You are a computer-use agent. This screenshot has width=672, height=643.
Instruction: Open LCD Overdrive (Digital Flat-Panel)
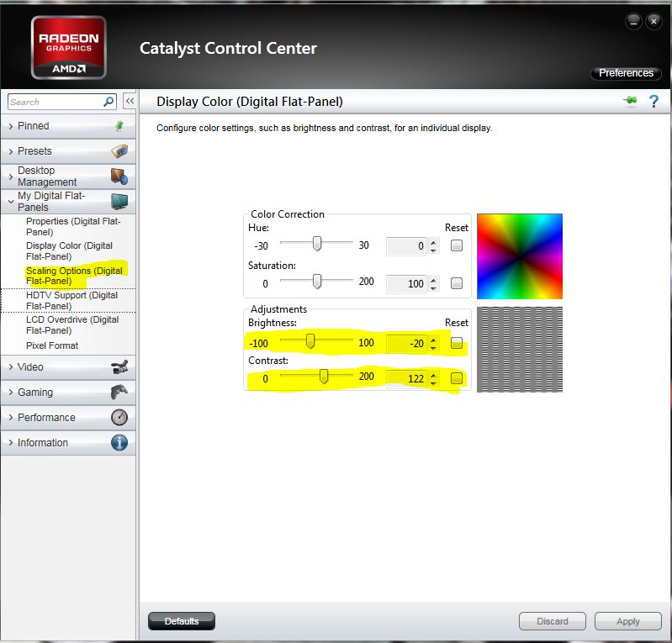click(72, 324)
